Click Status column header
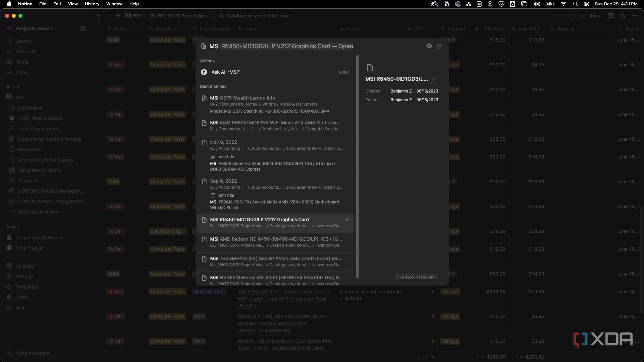Screen dimensions: 644x362 coord(117,29)
